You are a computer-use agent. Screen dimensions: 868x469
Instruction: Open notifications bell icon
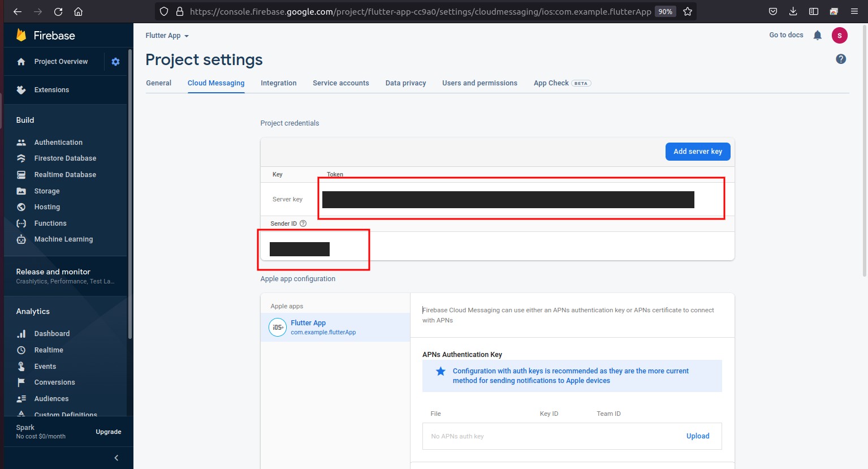817,35
